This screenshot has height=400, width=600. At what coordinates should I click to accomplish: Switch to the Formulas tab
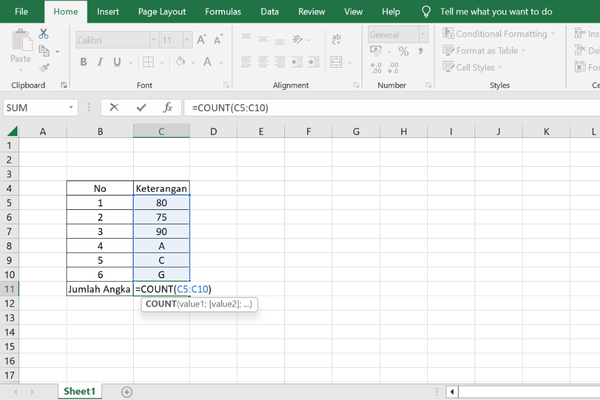(x=223, y=11)
